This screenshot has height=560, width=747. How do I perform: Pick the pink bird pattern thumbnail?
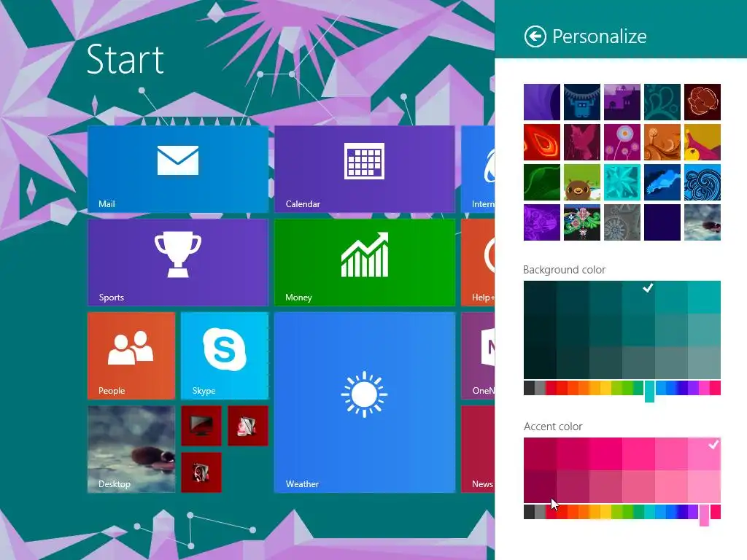pyautogui.click(x=582, y=142)
